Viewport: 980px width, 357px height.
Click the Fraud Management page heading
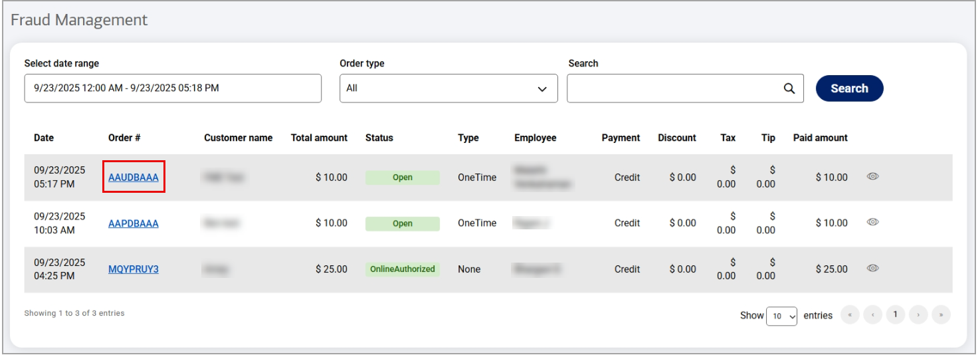(x=79, y=20)
